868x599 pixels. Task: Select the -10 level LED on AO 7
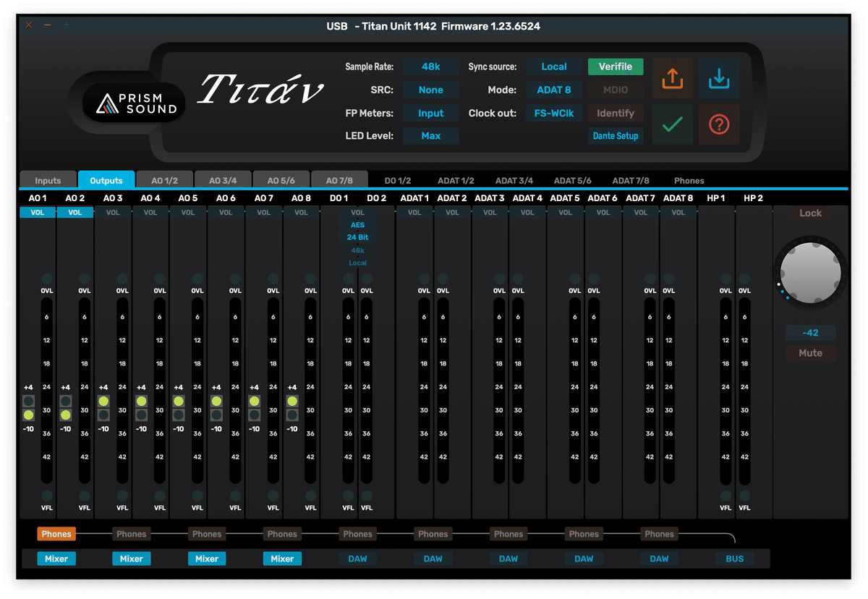254,415
